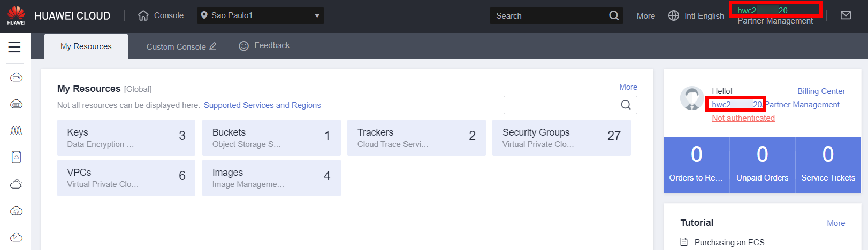
Task: Open the disk storage icon in sidebar
Action: (16, 157)
